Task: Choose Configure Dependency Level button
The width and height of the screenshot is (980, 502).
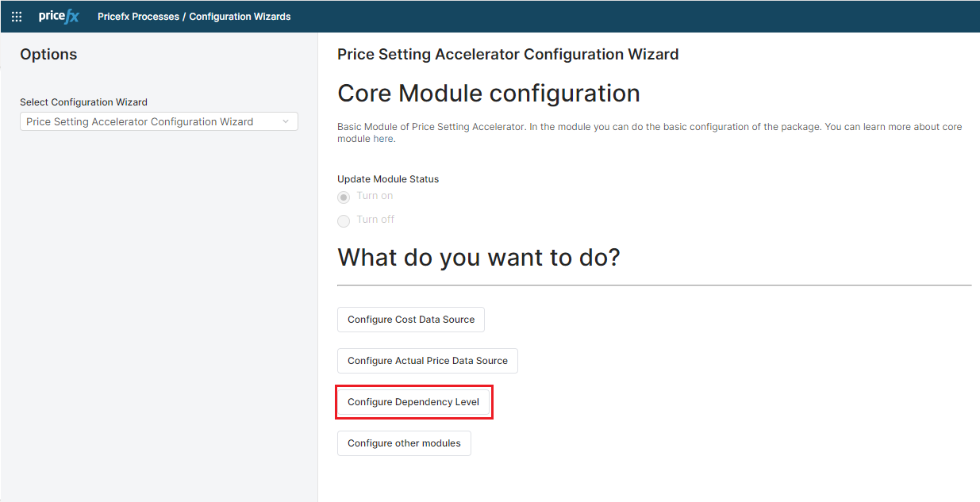Action: [413, 402]
